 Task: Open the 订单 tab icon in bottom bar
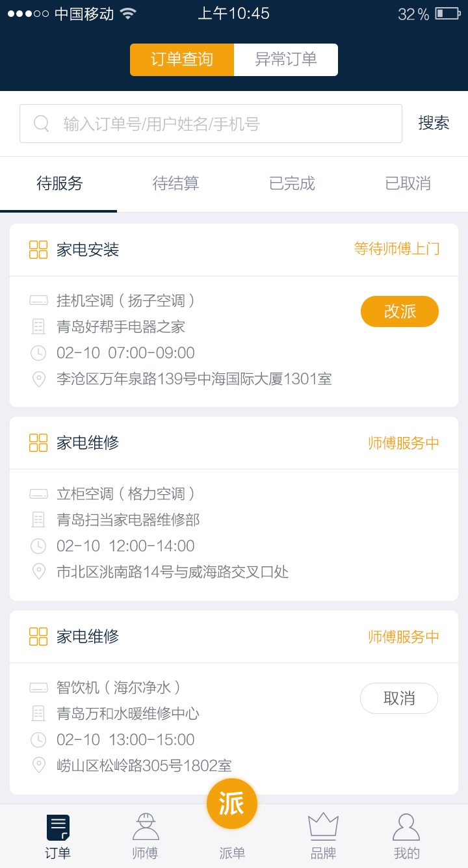(x=58, y=828)
